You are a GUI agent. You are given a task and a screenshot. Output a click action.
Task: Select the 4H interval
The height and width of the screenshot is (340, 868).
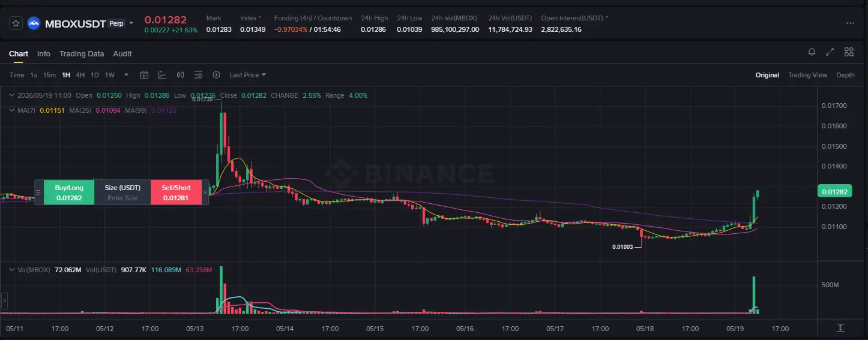(80, 75)
